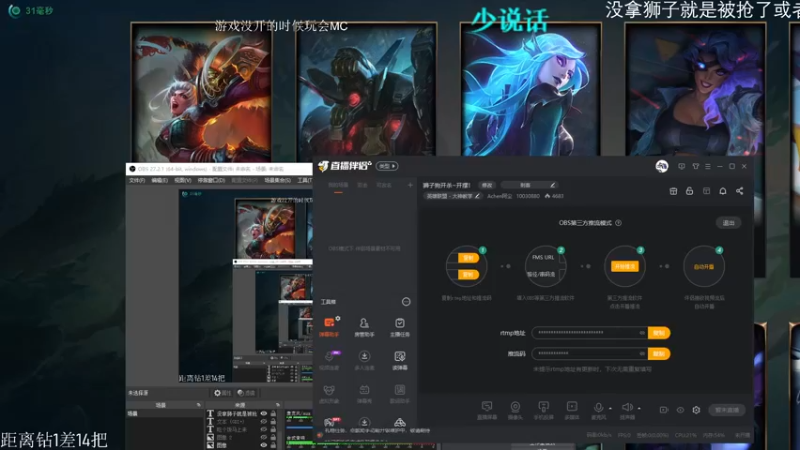
Task: Click the lock icon in the header
Action: 689,191
